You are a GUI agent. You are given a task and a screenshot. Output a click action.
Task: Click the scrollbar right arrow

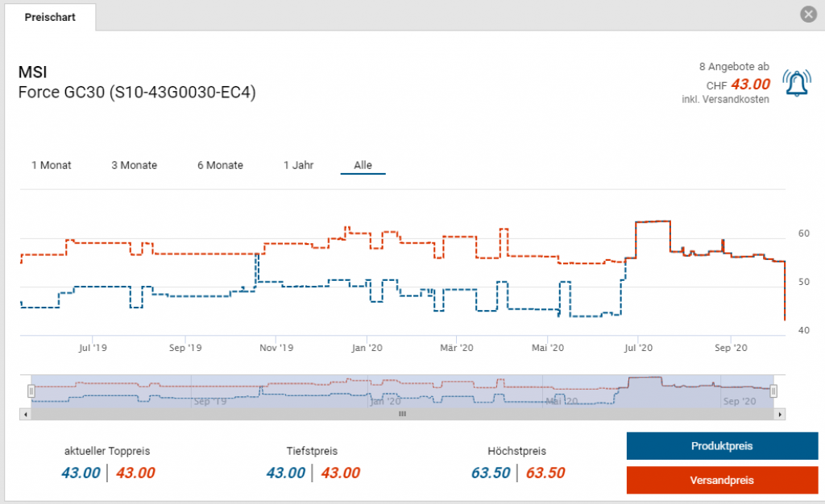tap(779, 414)
